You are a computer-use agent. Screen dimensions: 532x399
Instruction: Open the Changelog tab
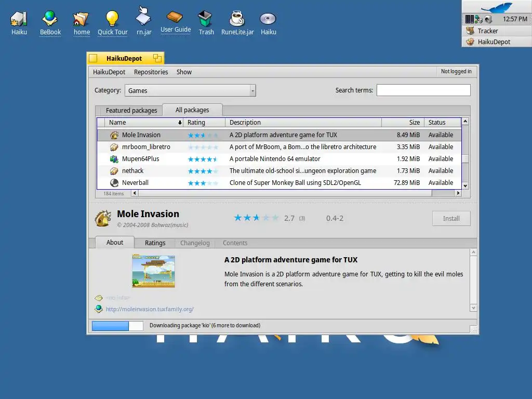click(x=195, y=243)
